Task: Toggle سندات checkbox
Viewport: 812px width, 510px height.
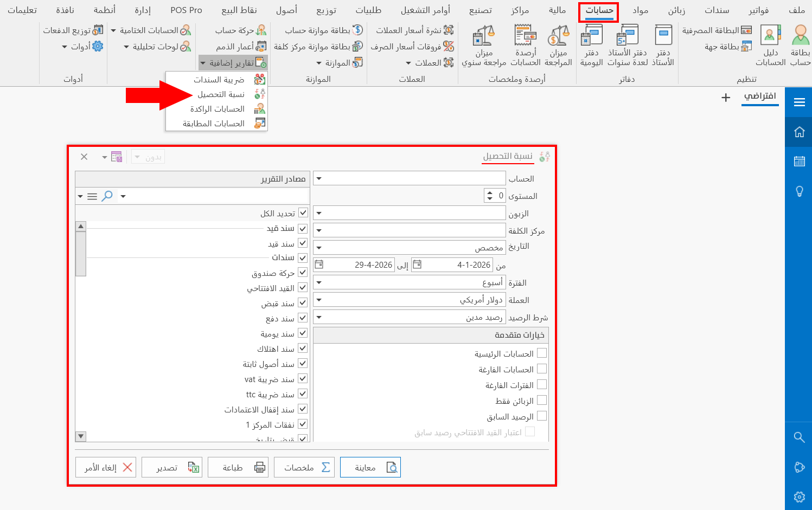Action: [303, 257]
